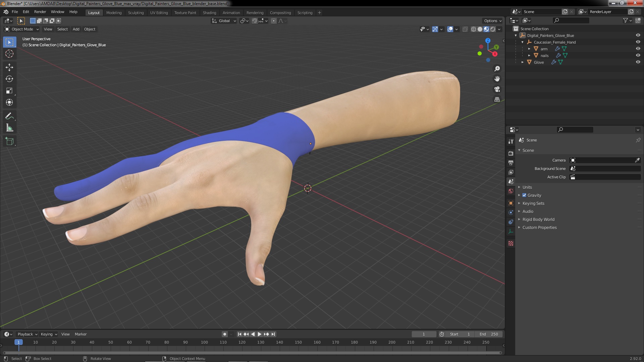Image resolution: width=644 pixels, height=362 pixels.
Task: Click the eyedropper next to Camera field
Action: pyautogui.click(x=637, y=160)
